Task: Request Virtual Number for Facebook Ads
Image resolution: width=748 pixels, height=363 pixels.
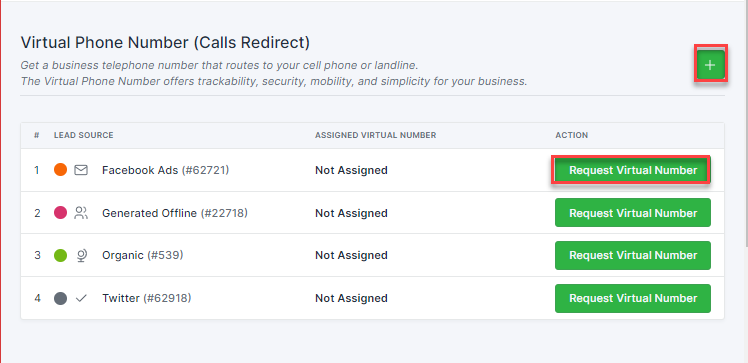Action: click(x=633, y=170)
